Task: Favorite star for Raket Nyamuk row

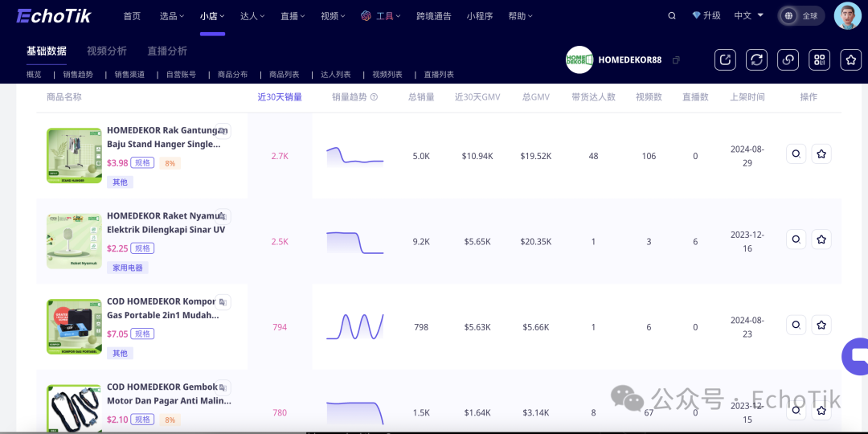Action: tap(821, 240)
